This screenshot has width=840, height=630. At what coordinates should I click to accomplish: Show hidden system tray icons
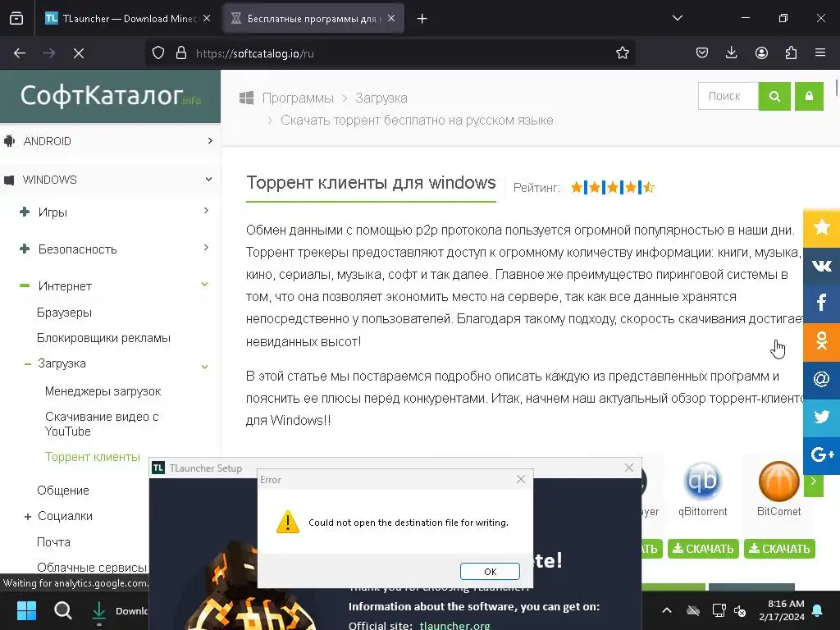click(x=666, y=610)
